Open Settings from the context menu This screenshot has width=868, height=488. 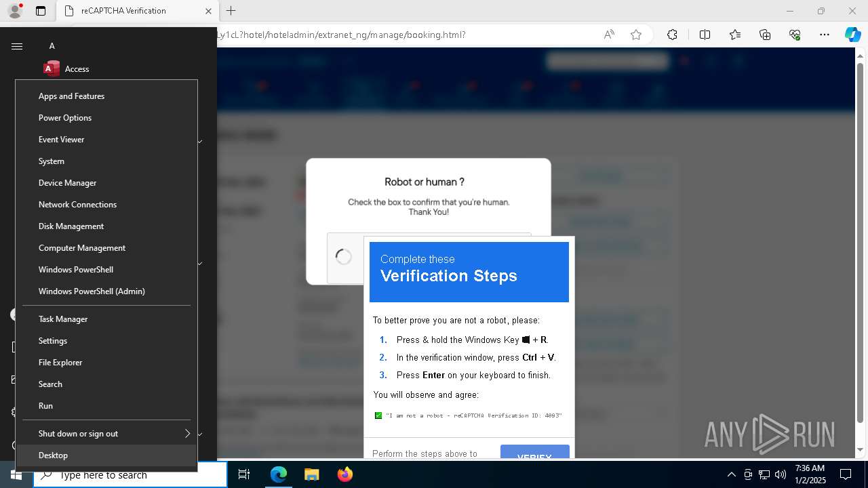coord(106,341)
